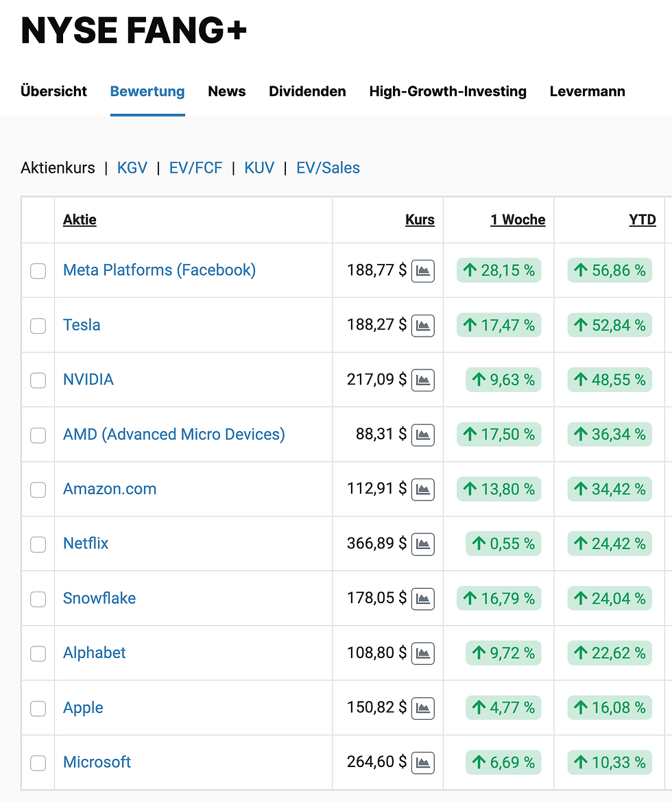This screenshot has width=672, height=802.
Task: Click the 17,50 % weekly change badge
Action: pos(499,435)
